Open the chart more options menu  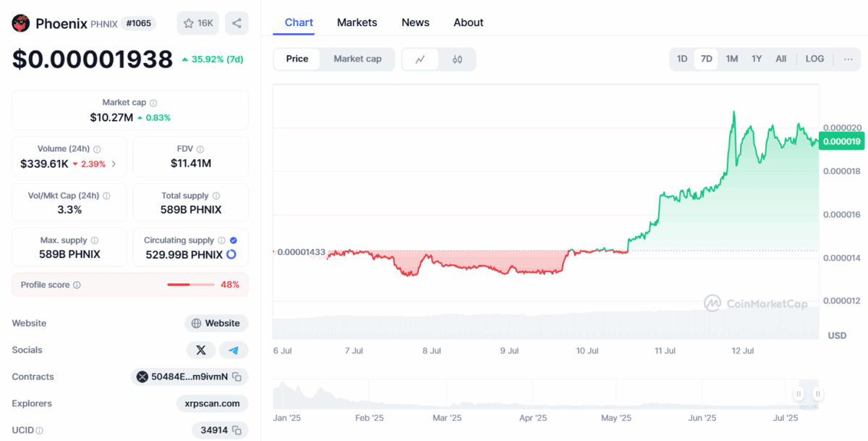[x=848, y=59]
